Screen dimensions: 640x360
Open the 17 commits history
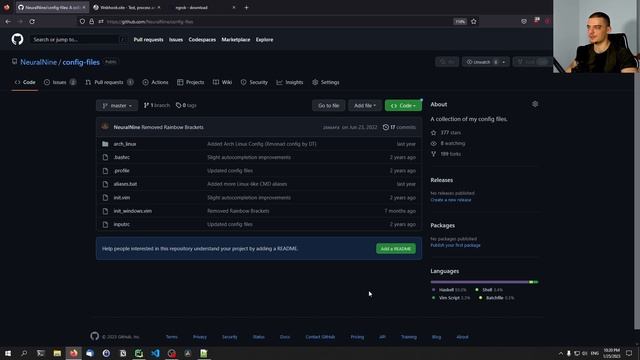399,127
